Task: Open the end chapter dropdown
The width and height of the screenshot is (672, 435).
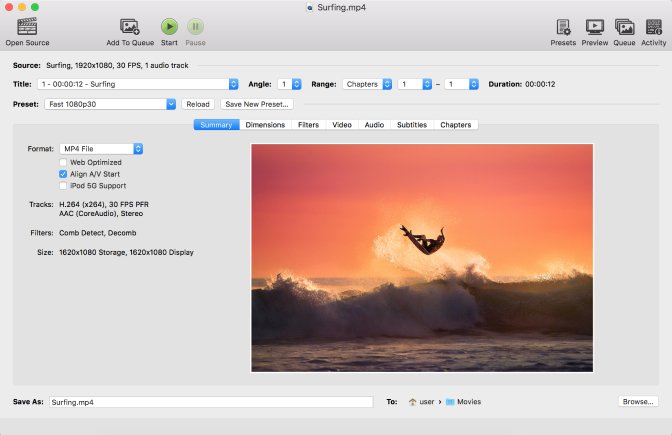Action: pyautogui.click(x=462, y=84)
